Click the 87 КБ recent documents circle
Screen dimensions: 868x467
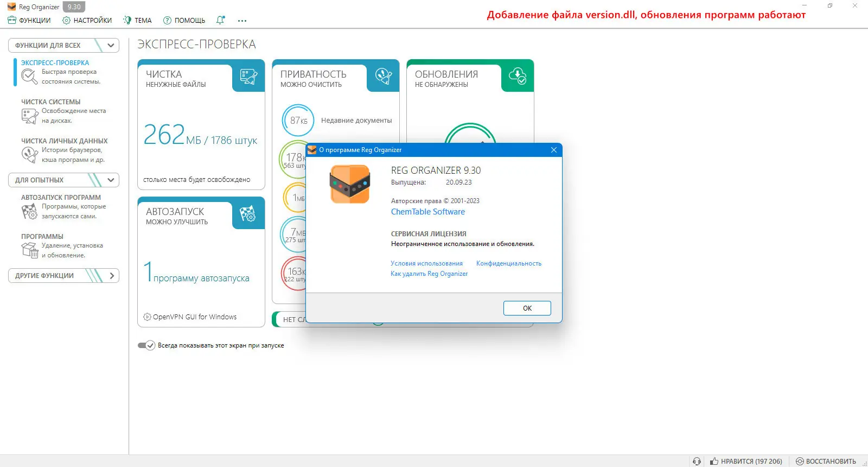(x=298, y=121)
